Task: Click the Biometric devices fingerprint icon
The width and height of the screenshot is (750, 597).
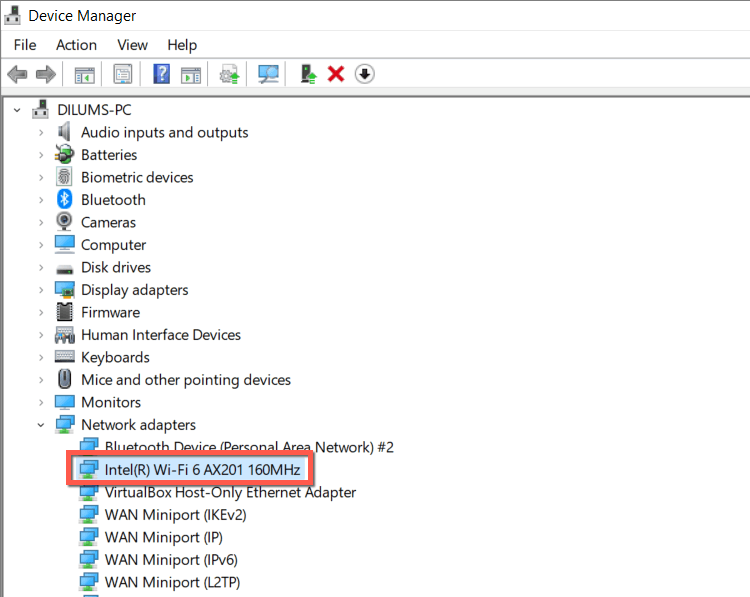Action: 64,177
